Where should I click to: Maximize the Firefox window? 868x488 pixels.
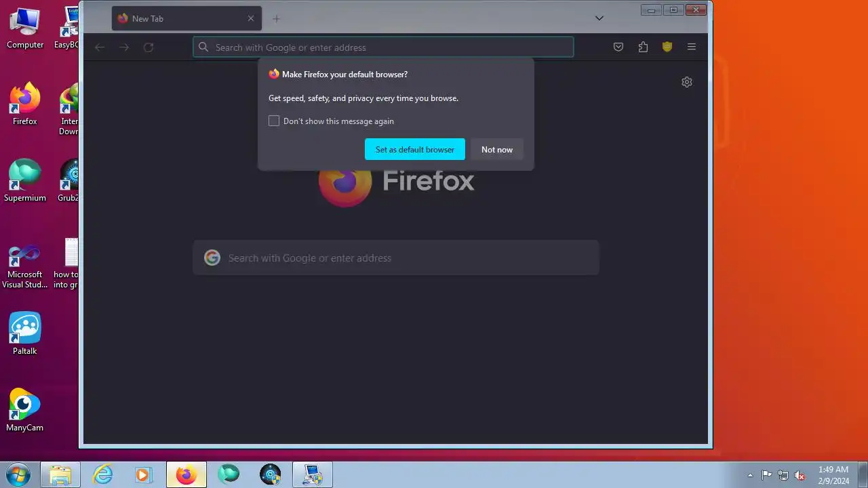click(x=673, y=9)
